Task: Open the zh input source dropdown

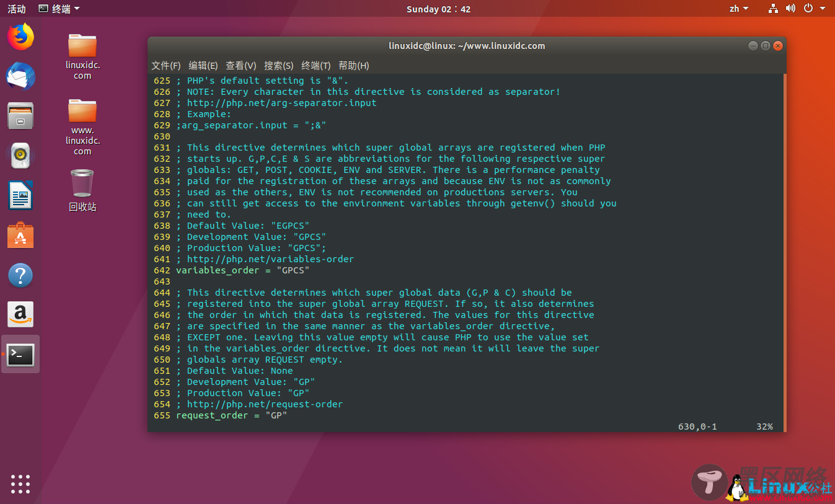Action: [738, 9]
